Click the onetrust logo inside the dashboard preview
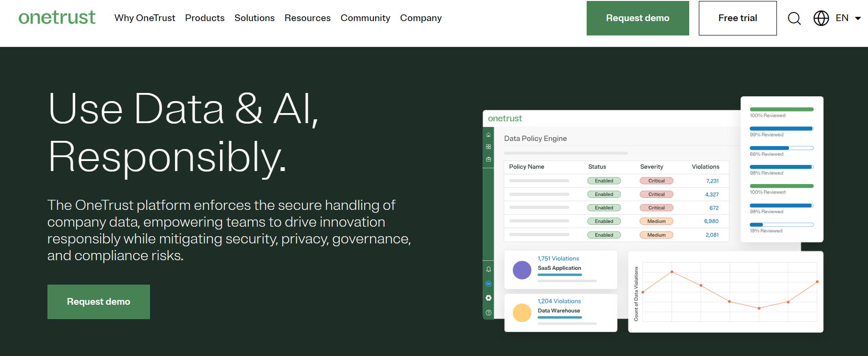The height and width of the screenshot is (356, 868). point(505,118)
